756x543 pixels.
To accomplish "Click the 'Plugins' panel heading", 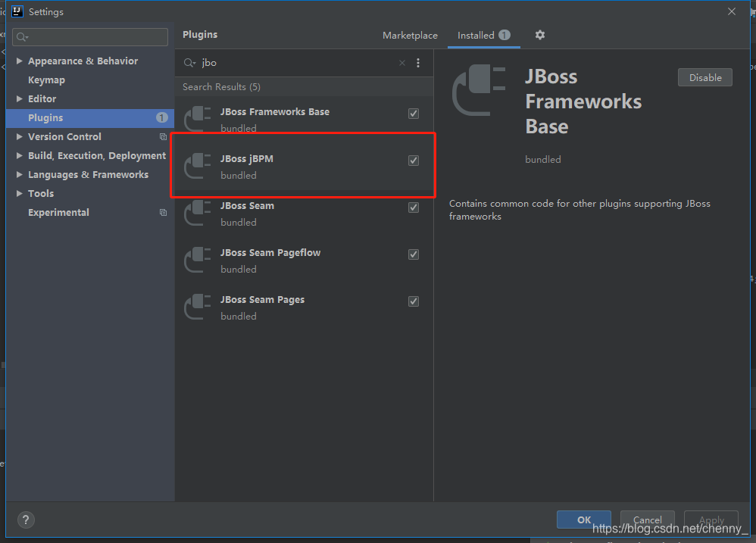I will 200,35.
